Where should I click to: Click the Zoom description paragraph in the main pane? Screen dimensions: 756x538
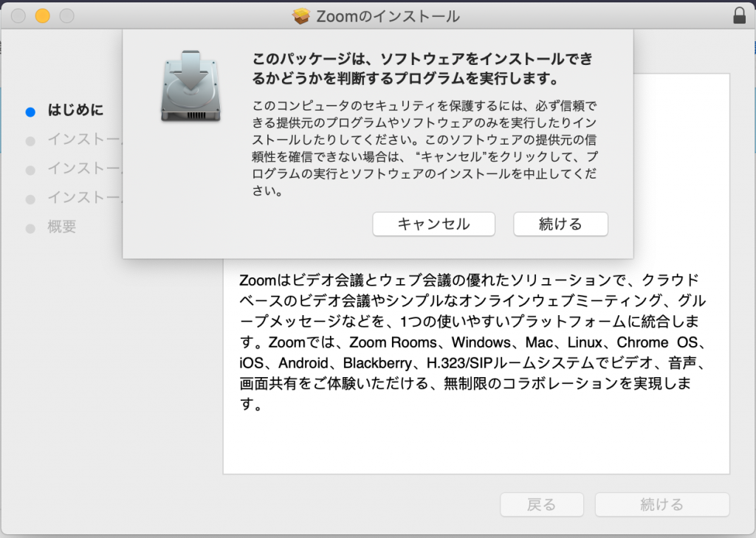[x=472, y=342]
